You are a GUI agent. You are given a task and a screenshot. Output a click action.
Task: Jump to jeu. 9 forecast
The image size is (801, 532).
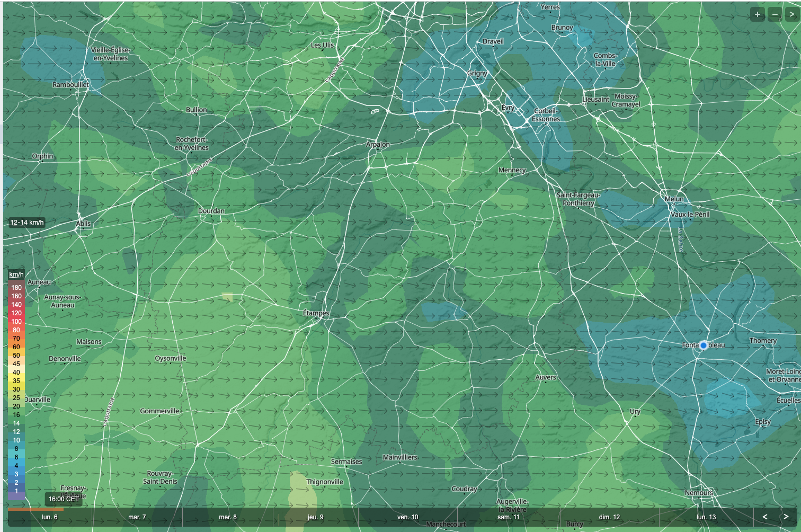pos(315,517)
